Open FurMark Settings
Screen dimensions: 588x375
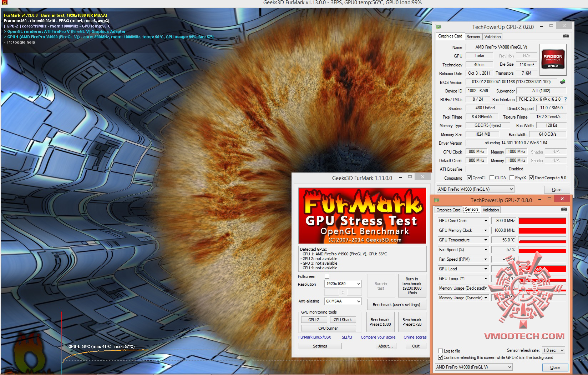coord(320,346)
